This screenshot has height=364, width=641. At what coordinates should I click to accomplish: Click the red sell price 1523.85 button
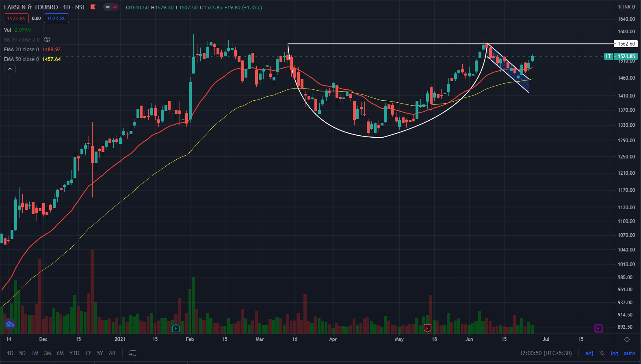(x=16, y=18)
